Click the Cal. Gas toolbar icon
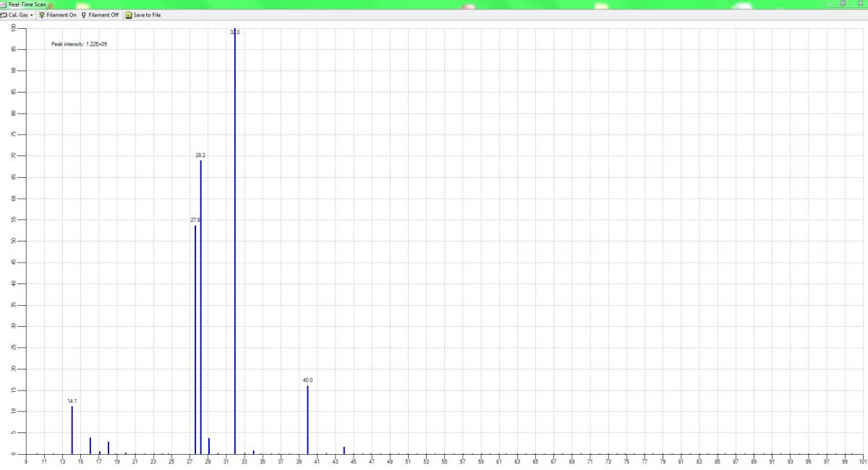The width and height of the screenshot is (868, 470). [x=4, y=15]
